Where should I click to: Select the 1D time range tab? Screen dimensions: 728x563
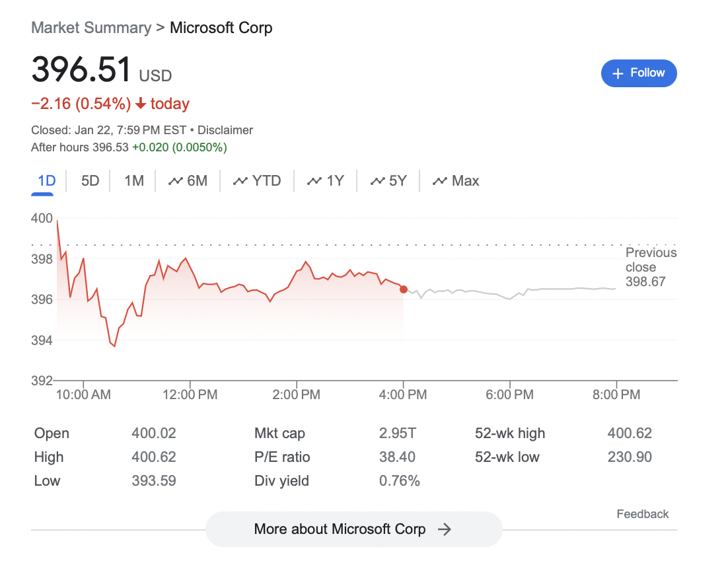[x=47, y=181]
